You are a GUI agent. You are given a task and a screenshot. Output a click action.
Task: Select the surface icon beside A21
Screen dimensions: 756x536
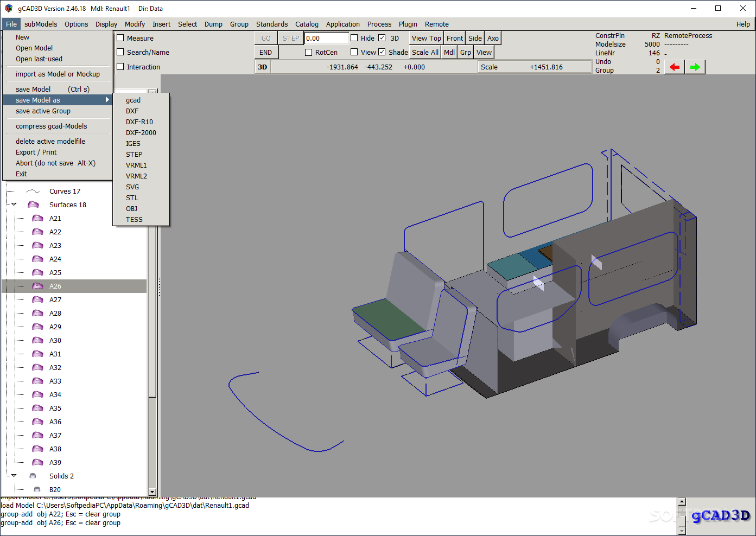[37, 218]
